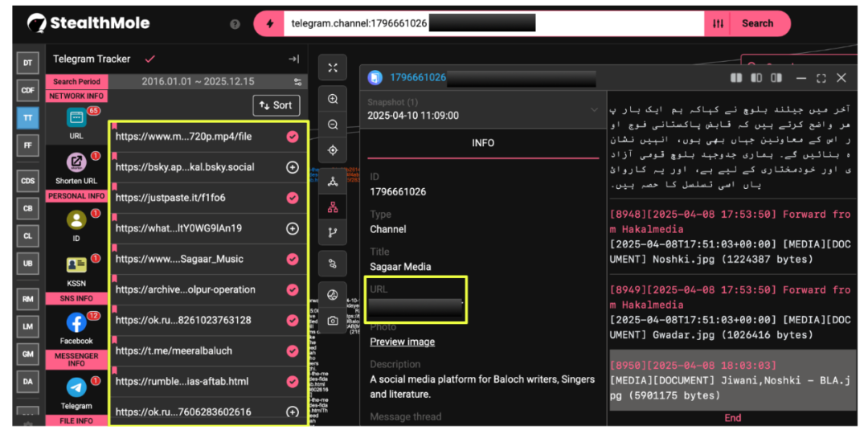The width and height of the screenshot is (868, 434).
Task: Open the DT module in left sidebar
Action: [27, 63]
